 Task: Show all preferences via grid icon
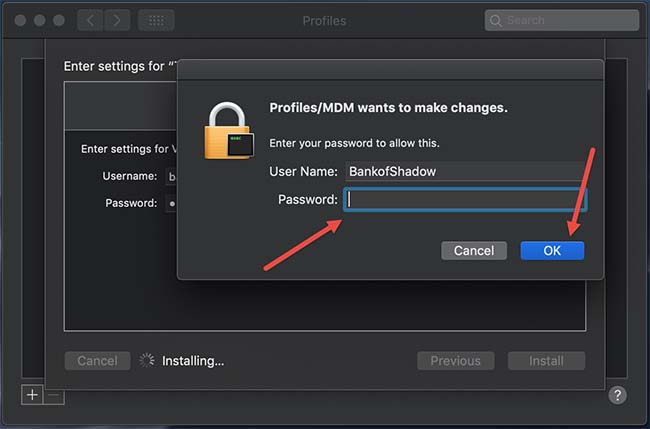[156, 20]
